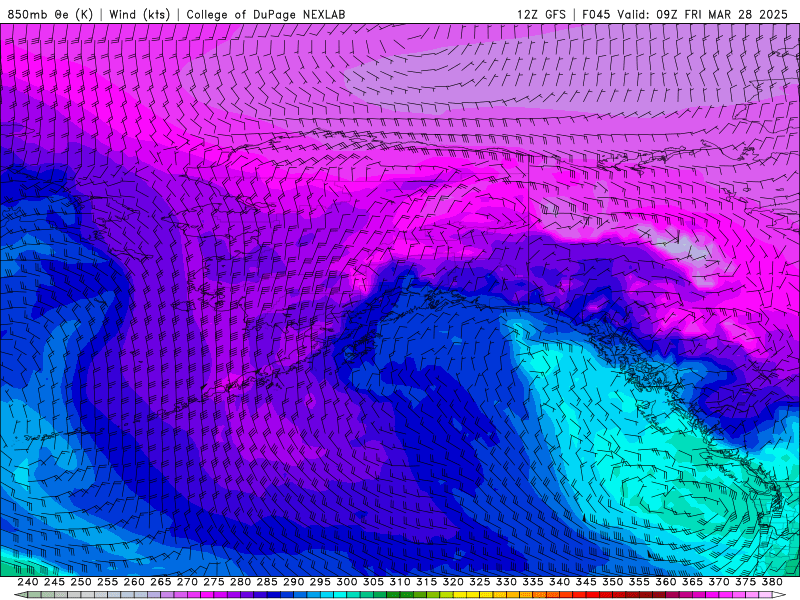800x600 pixels.
Task: Click the 345 color scale value
Action: tap(586, 582)
